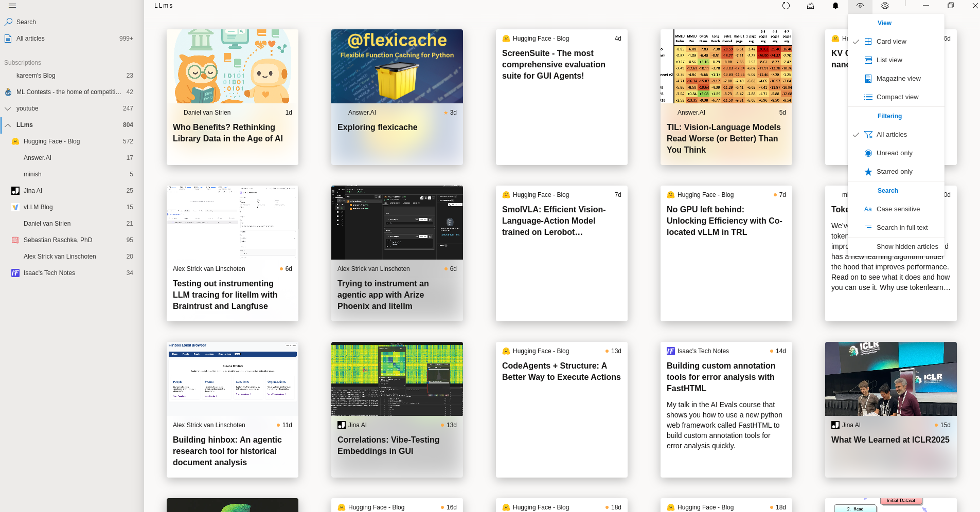Click the mark all as read icon
This screenshot has height=512, width=980.
[811, 6]
